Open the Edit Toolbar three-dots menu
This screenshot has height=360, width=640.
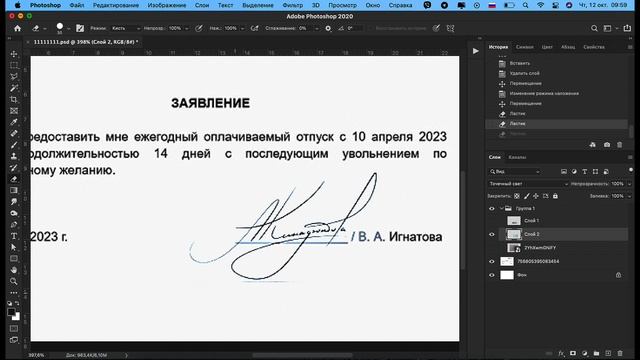click(x=14, y=293)
